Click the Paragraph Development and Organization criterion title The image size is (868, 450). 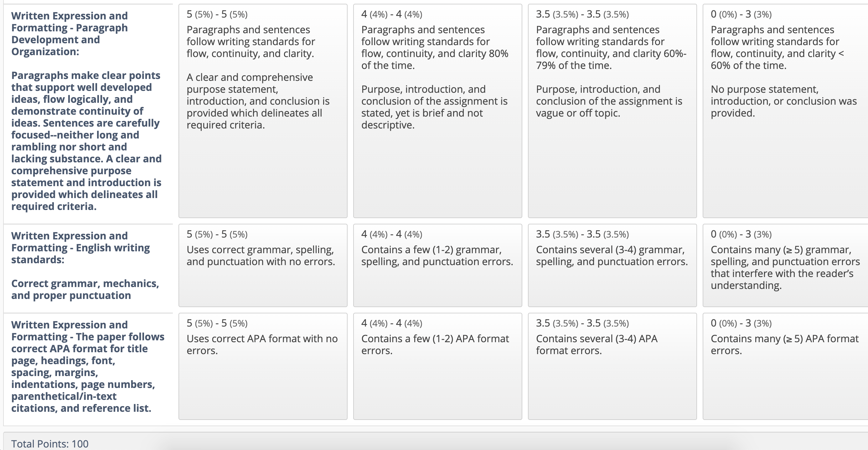[x=70, y=34]
